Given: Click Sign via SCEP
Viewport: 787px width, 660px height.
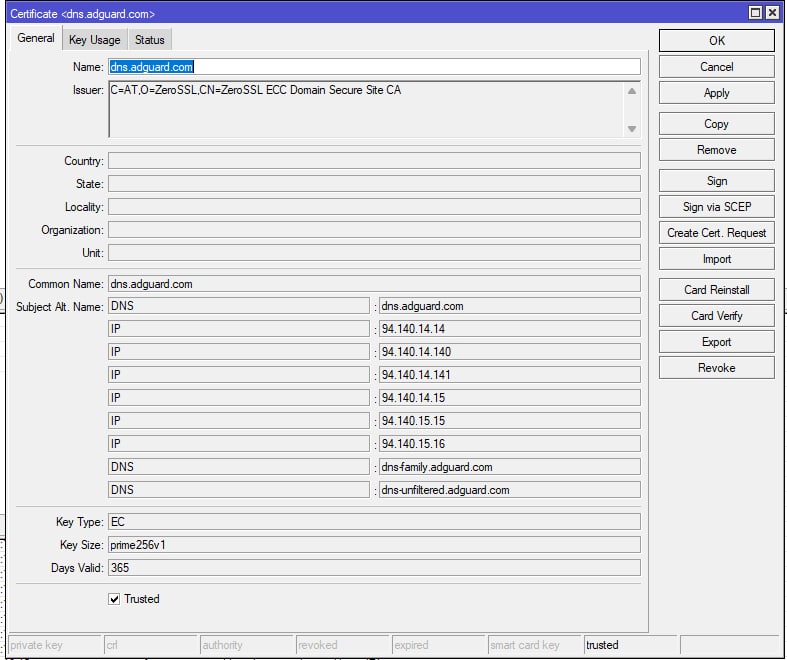Looking at the screenshot, I should click(x=716, y=207).
